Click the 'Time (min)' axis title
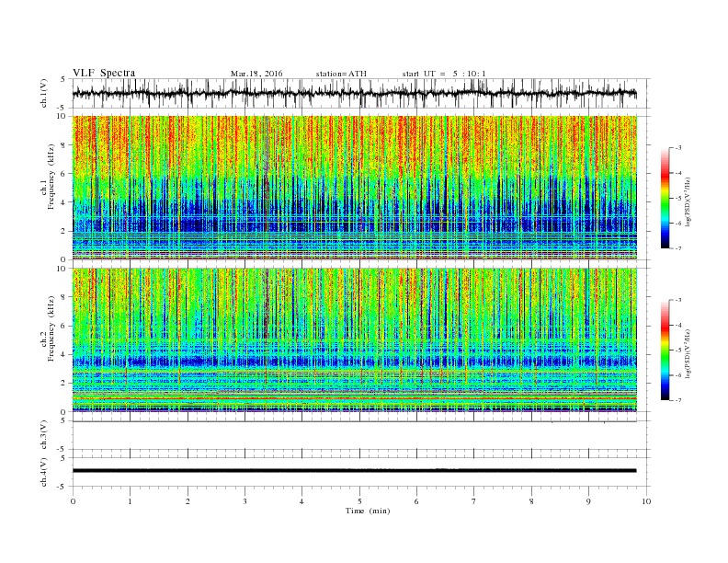728x563 pixels. pos(368,511)
